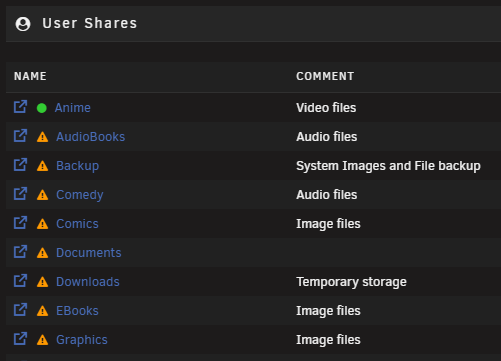Select the Comics share name
The height and width of the screenshot is (361, 501).
(77, 224)
